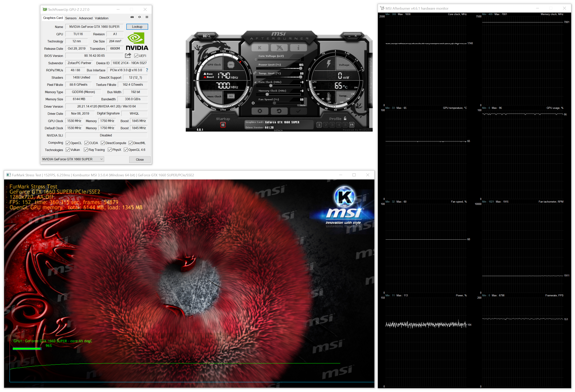Refresh GPU-Z readings via the refresh icon
Viewport: 575px width, 392px height.
pyautogui.click(x=139, y=17)
